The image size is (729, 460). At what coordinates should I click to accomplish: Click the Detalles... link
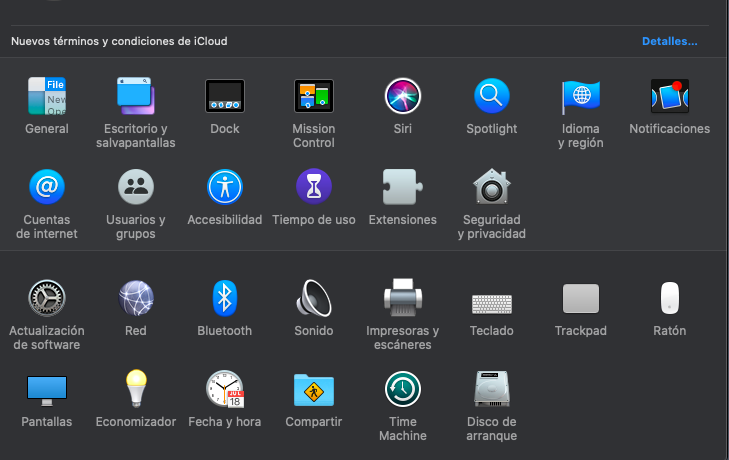tap(669, 41)
